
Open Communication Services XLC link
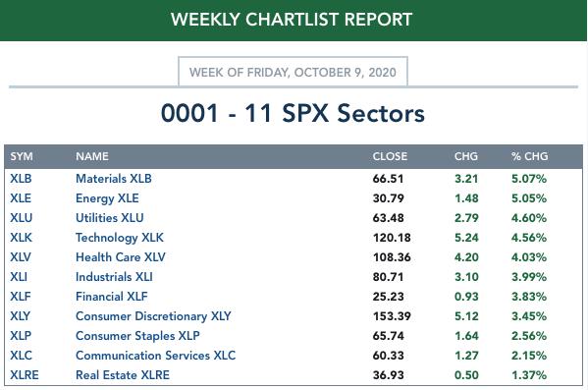(x=156, y=356)
